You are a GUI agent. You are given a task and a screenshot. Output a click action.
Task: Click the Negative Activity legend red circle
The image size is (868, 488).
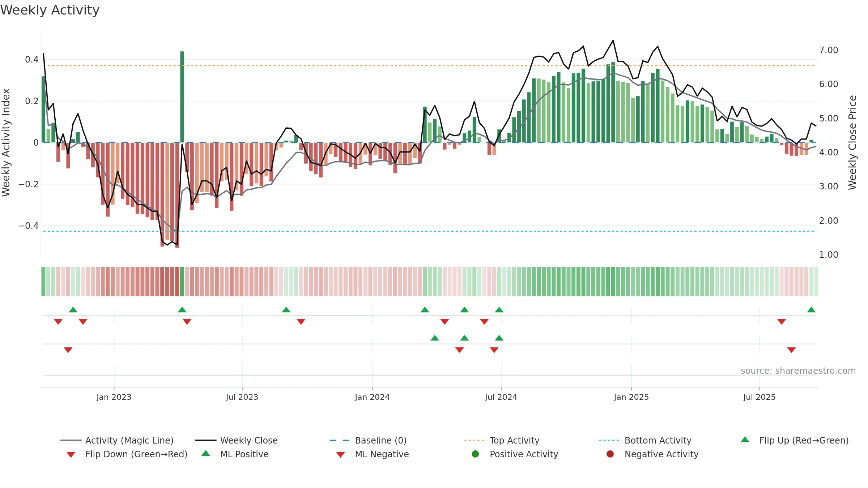[x=610, y=454]
